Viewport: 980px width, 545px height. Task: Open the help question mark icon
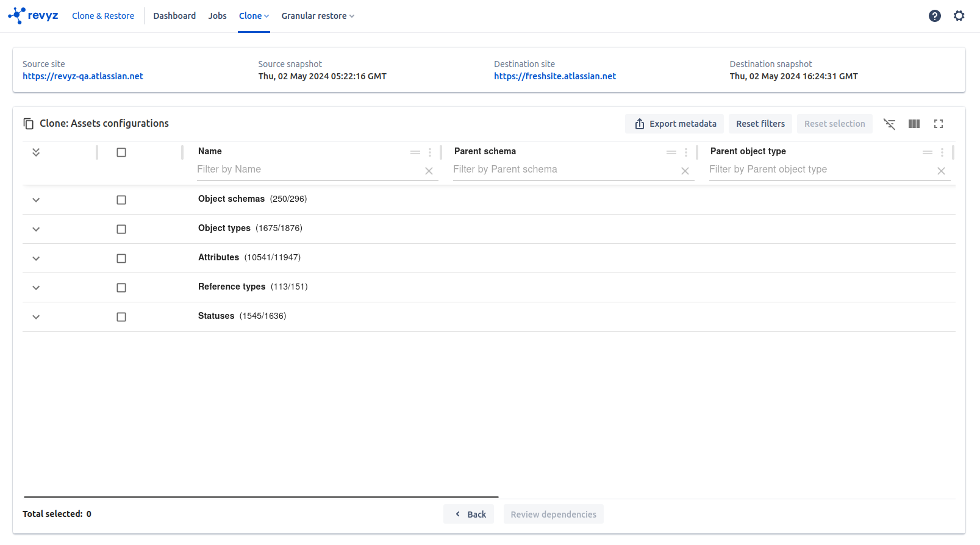click(x=934, y=16)
